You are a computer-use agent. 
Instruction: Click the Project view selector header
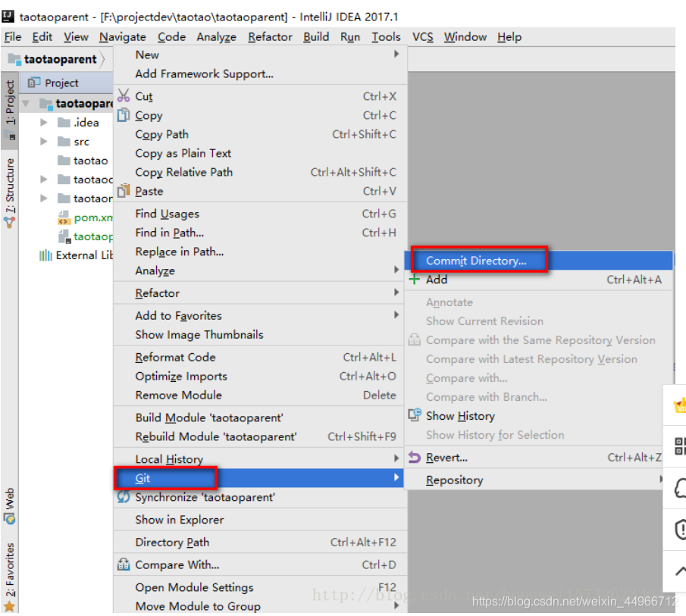tap(61, 82)
